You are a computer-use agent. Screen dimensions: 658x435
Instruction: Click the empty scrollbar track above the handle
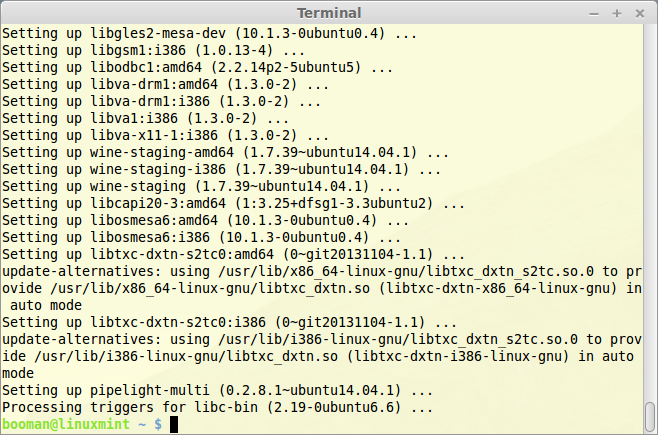[x=650, y=213]
